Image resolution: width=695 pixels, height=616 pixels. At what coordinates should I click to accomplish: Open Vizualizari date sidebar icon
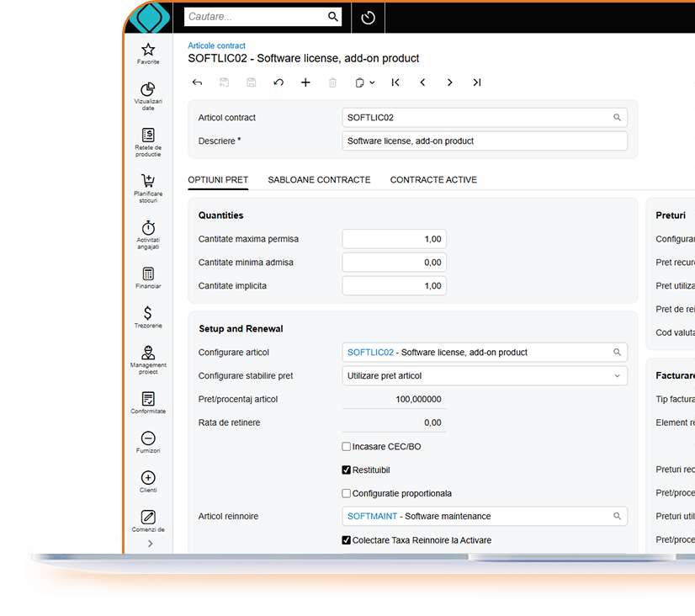pyautogui.click(x=148, y=90)
